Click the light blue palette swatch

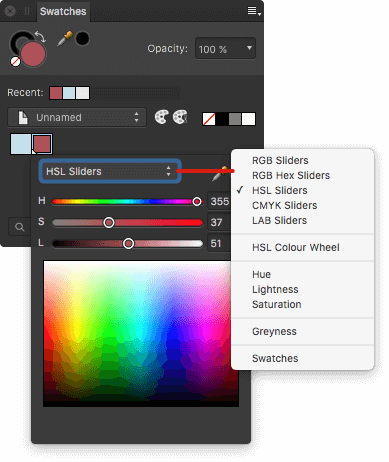21,144
